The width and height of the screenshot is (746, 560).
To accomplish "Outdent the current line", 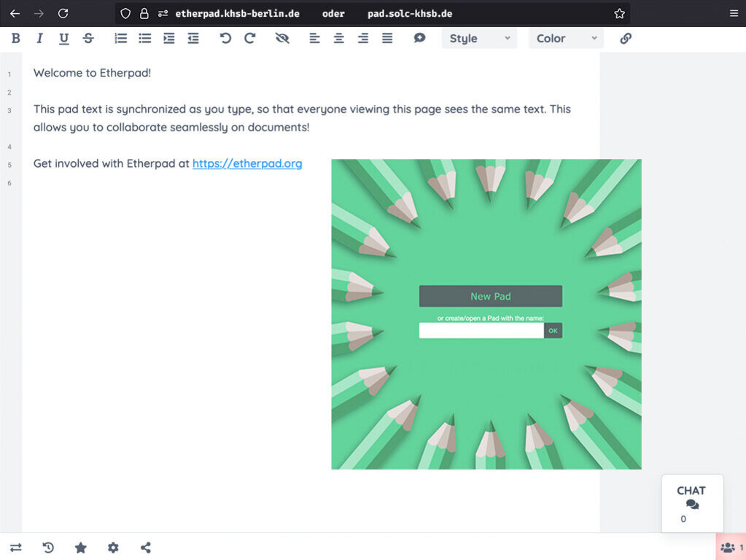I will click(x=193, y=39).
